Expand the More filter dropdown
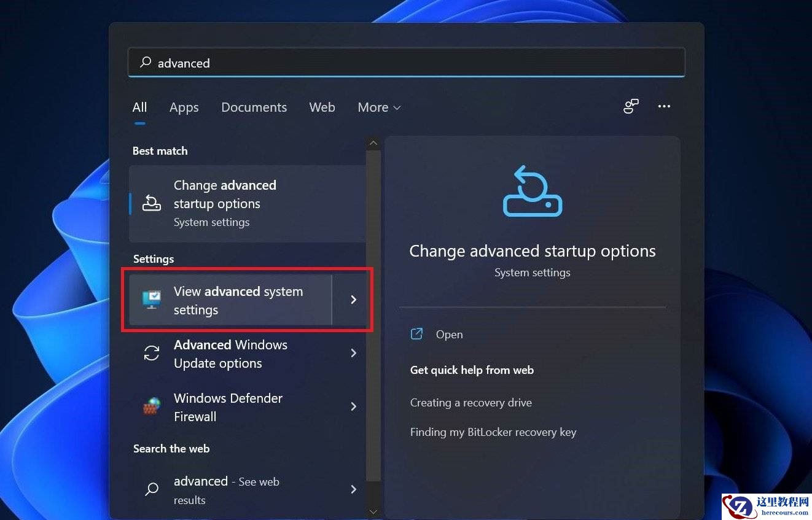 pos(378,107)
